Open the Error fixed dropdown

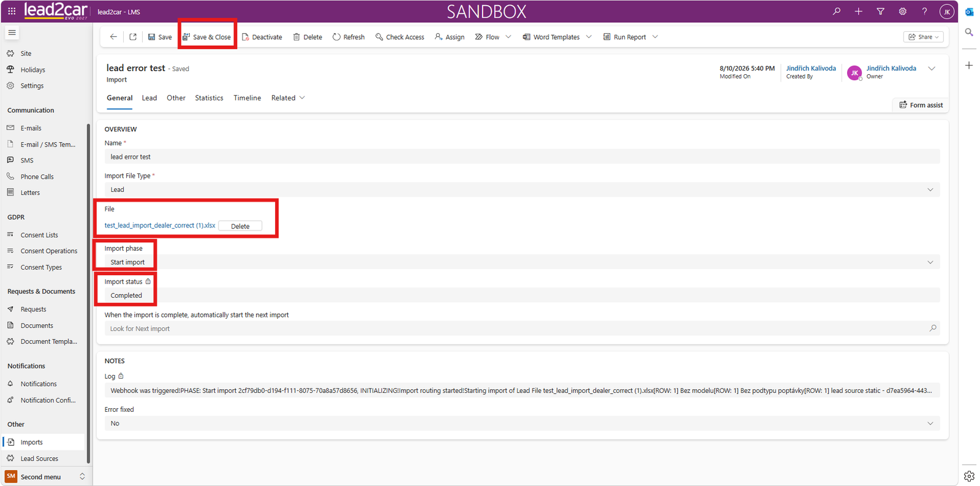tap(522, 423)
